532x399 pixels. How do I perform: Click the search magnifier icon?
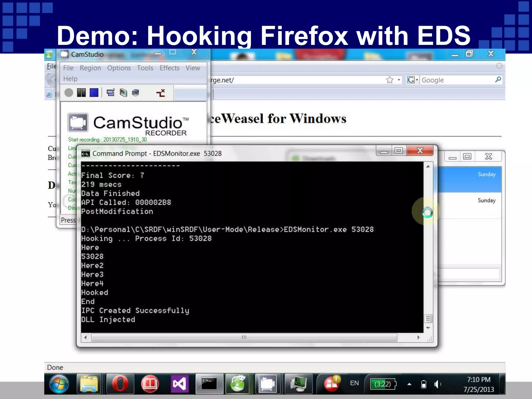[x=498, y=79]
